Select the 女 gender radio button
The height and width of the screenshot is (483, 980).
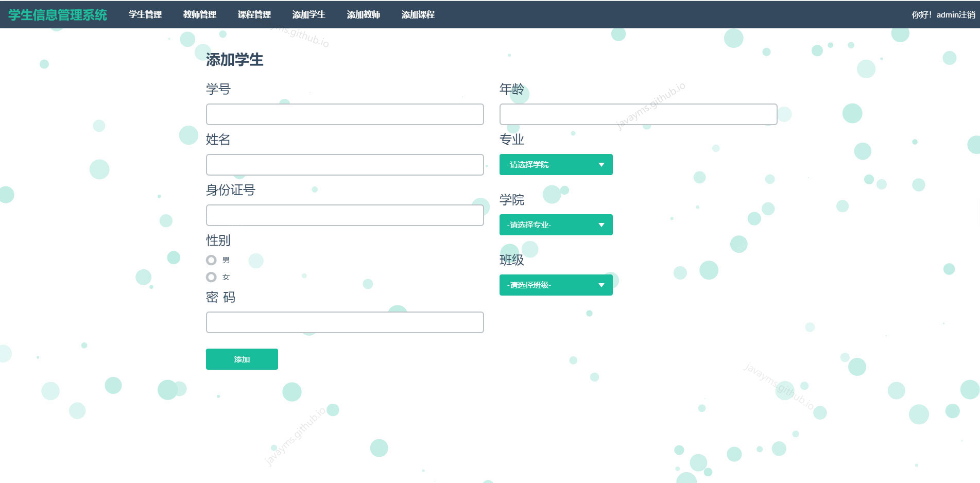coord(211,277)
